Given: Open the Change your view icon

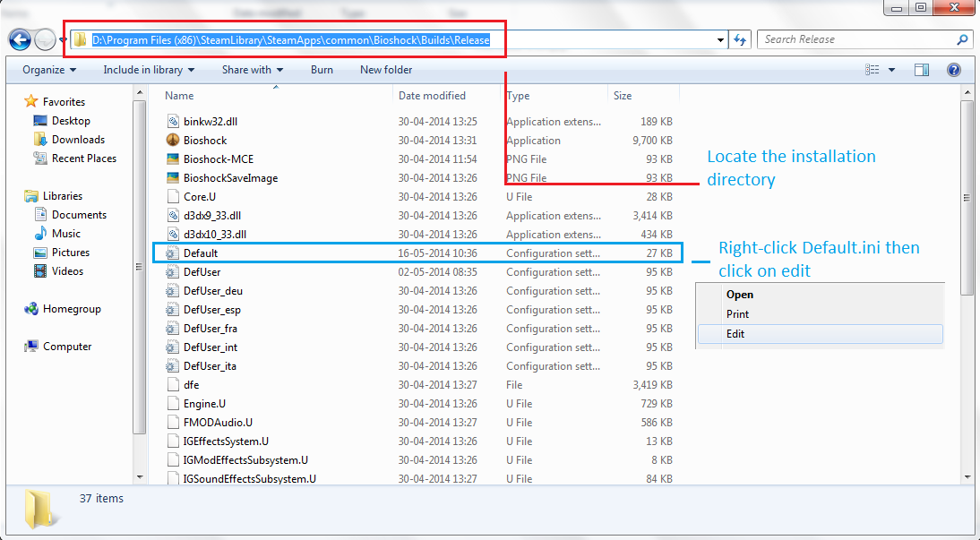Looking at the screenshot, I should point(872,70).
